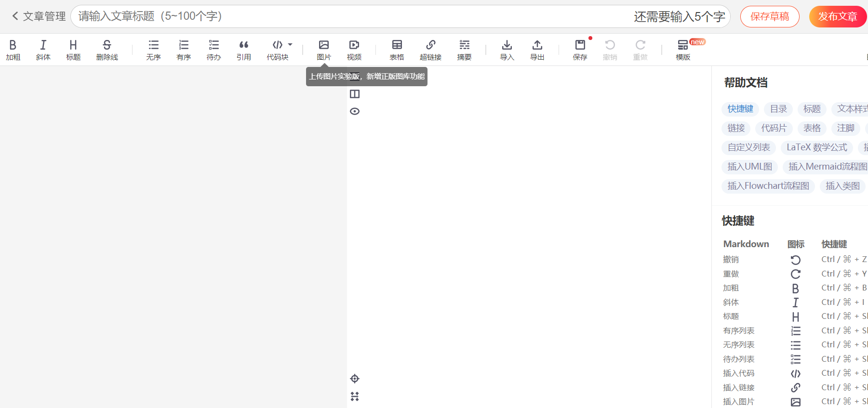Select the 插入类图 help tag
The image size is (868, 408).
click(x=843, y=186)
